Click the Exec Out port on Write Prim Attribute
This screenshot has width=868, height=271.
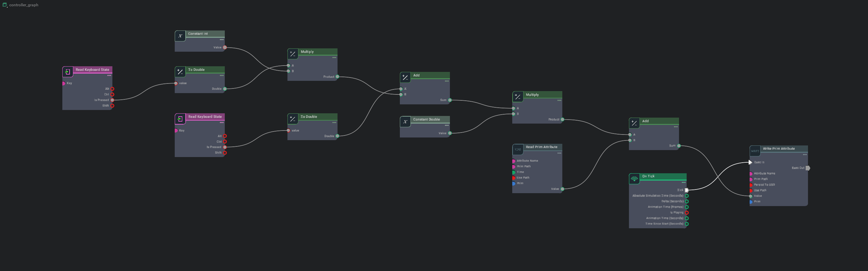click(x=808, y=168)
